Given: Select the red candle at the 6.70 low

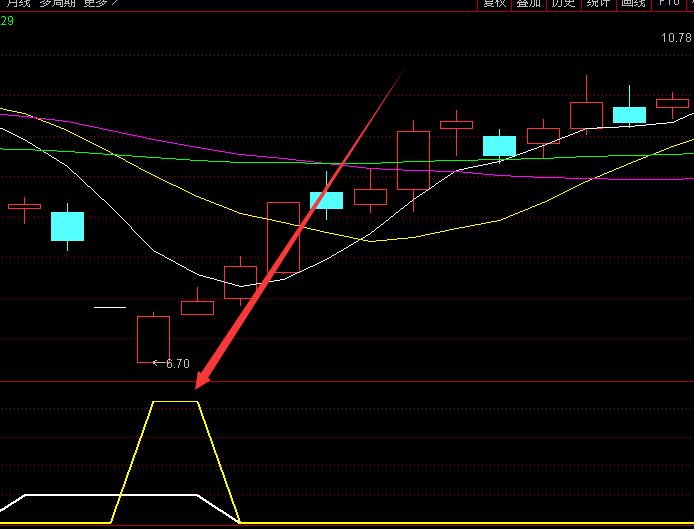Looking at the screenshot, I should tap(153, 338).
